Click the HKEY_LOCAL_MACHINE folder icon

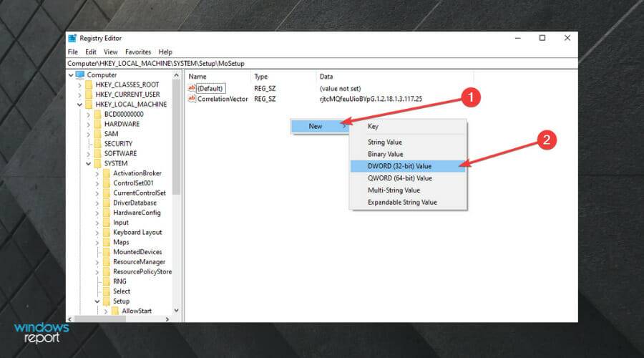point(89,105)
